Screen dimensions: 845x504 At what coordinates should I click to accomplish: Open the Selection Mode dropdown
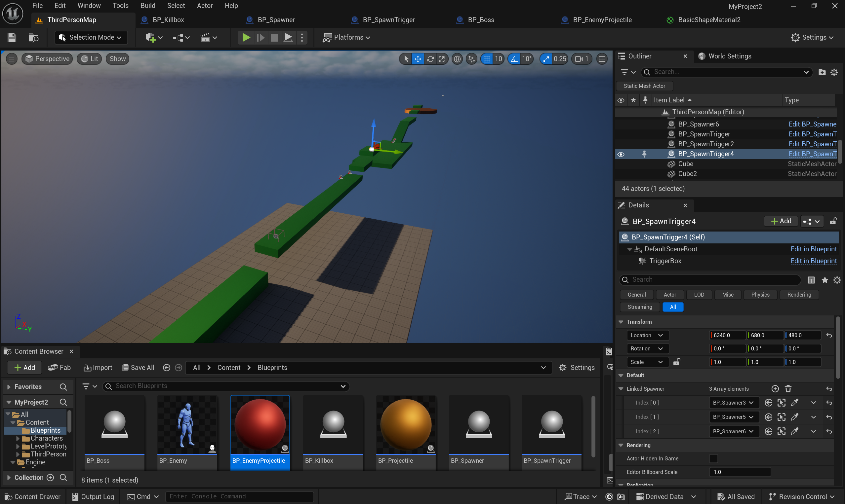click(x=91, y=37)
